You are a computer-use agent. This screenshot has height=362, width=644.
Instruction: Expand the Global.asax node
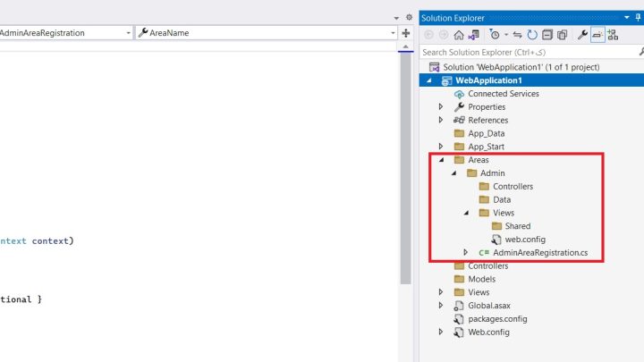(441, 306)
